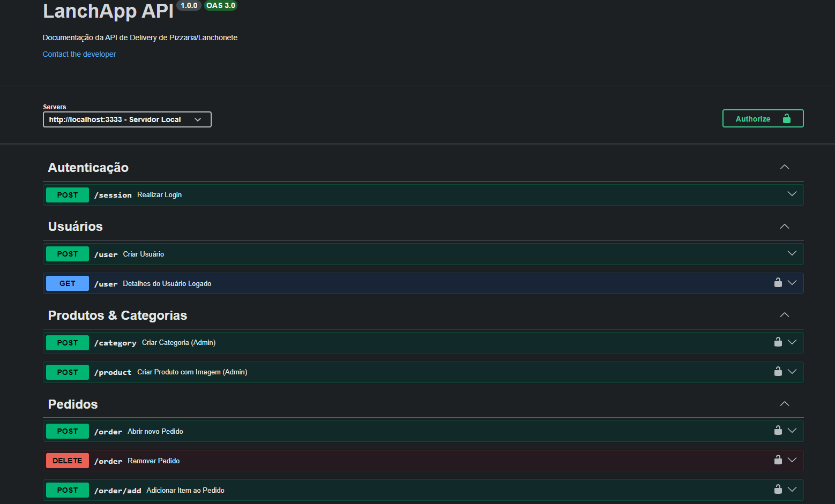Click the POST badge for /category
Viewport: 835px width, 504px height.
pyautogui.click(x=68, y=343)
